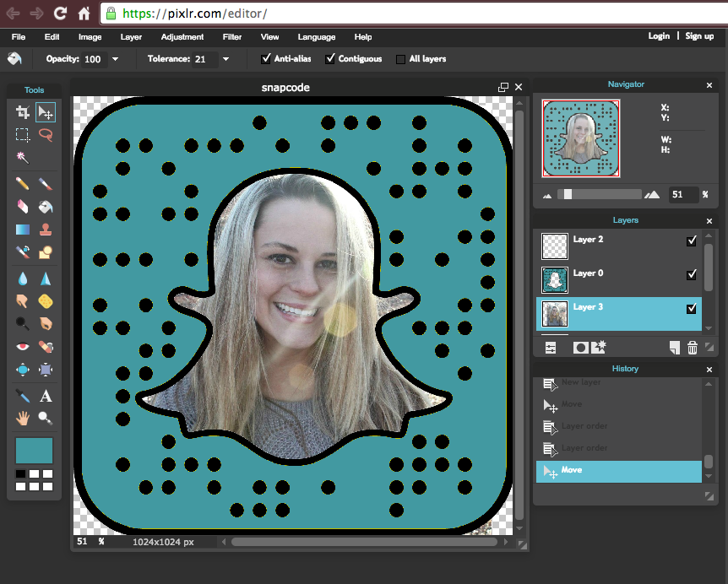Viewport: 728px width, 584px height.
Task: Select the Paint Bucket tool in Tools panel
Action: pyautogui.click(x=46, y=207)
